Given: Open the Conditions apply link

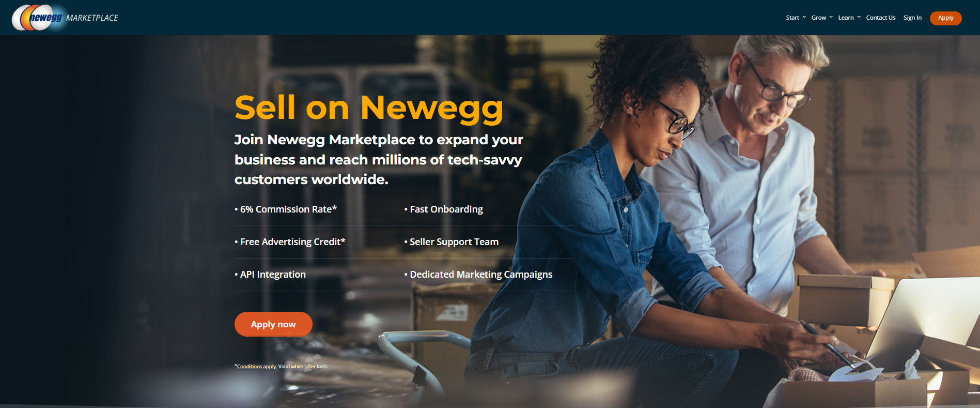Looking at the screenshot, I should pos(256,367).
